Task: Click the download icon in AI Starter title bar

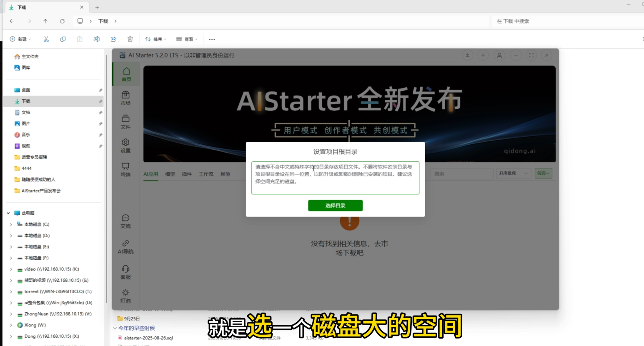Action: [468, 55]
